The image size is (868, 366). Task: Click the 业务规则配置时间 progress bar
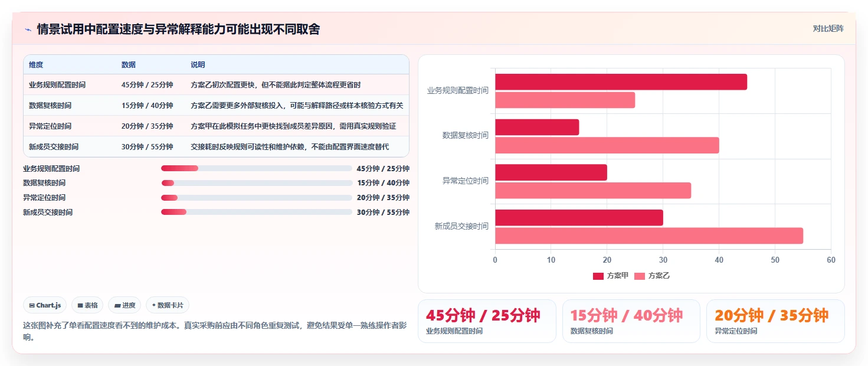point(256,168)
